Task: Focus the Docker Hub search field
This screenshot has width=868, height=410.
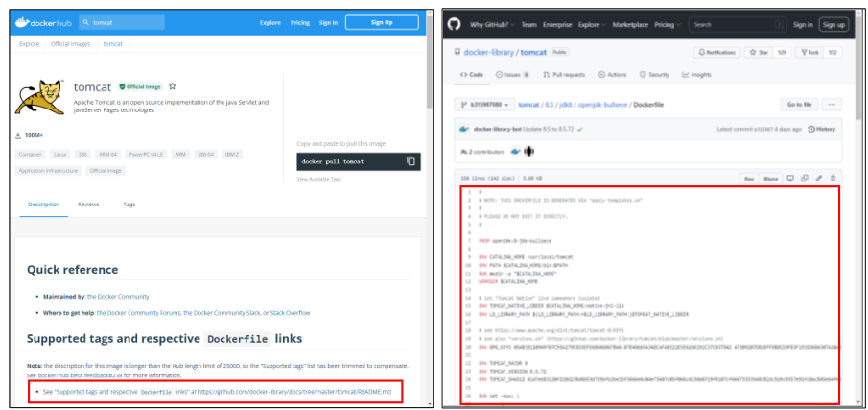Action: click(122, 23)
